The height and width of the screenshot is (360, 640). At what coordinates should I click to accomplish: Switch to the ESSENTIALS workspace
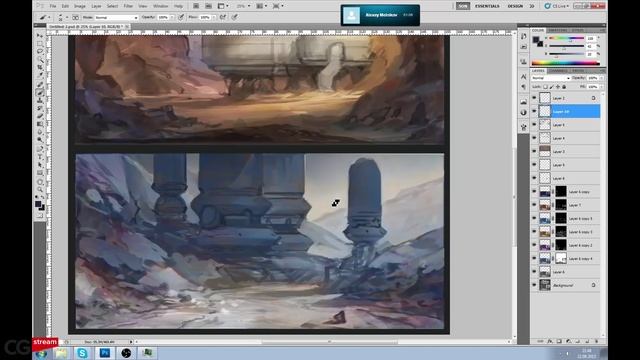(487, 6)
